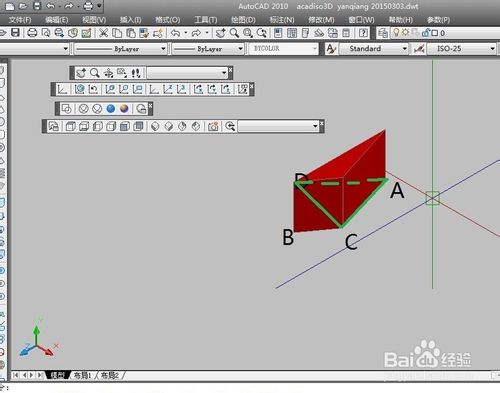
Task: Click the World UCS globe icon
Action: click(79, 89)
